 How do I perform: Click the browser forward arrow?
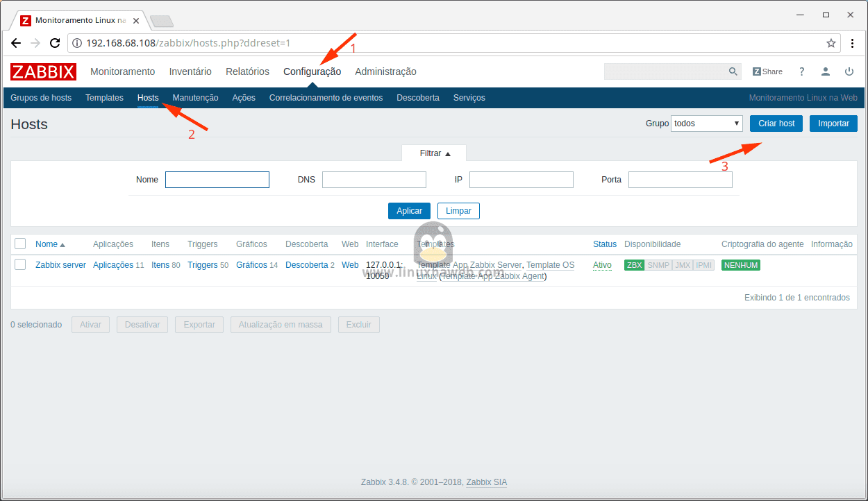pyautogui.click(x=35, y=43)
